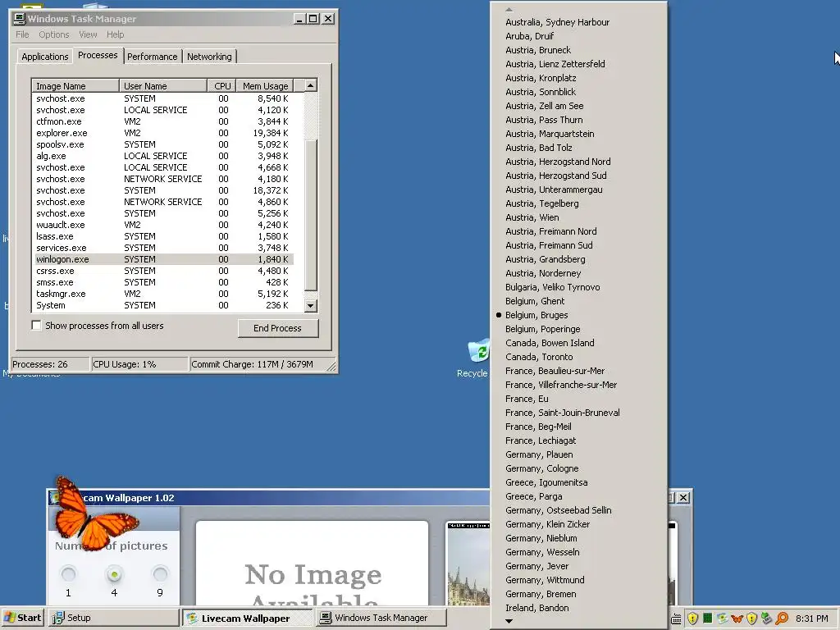Choose Greece, Parga from the list
The height and width of the screenshot is (630, 840).
(578, 496)
